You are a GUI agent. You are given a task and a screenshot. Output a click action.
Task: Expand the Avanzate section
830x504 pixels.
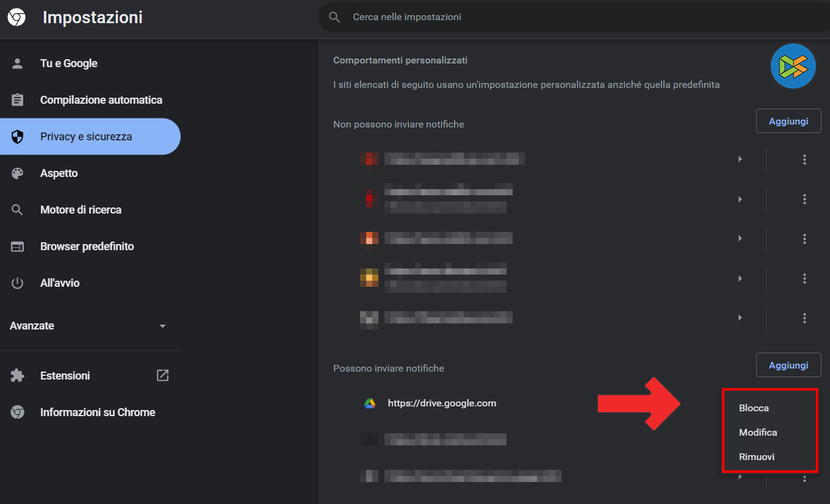(x=162, y=326)
